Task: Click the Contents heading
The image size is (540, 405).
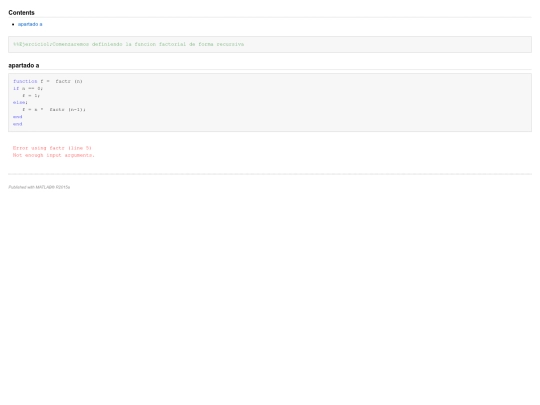Action: (21, 13)
